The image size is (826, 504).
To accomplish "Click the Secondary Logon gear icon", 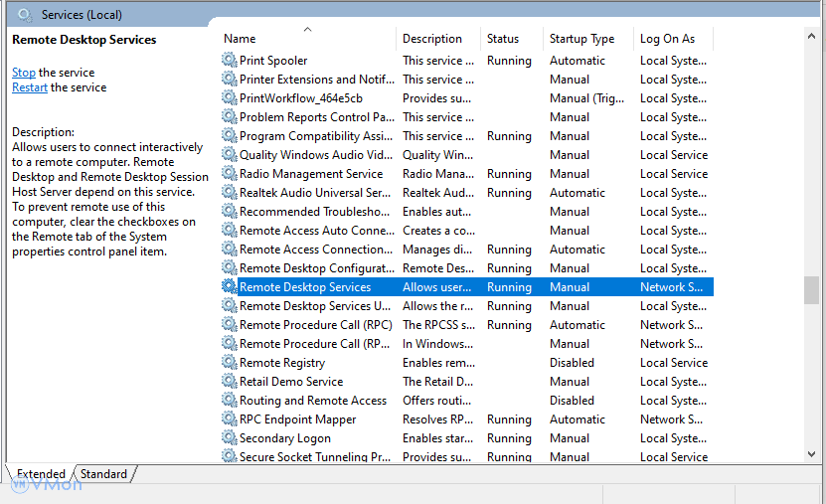I will coord(230,438).
